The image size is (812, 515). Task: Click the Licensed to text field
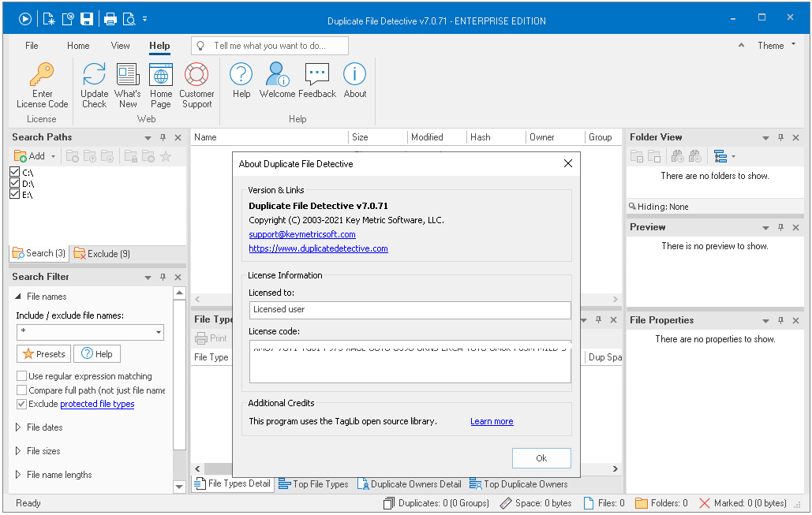pyautogui.click(x=410, y=310)
